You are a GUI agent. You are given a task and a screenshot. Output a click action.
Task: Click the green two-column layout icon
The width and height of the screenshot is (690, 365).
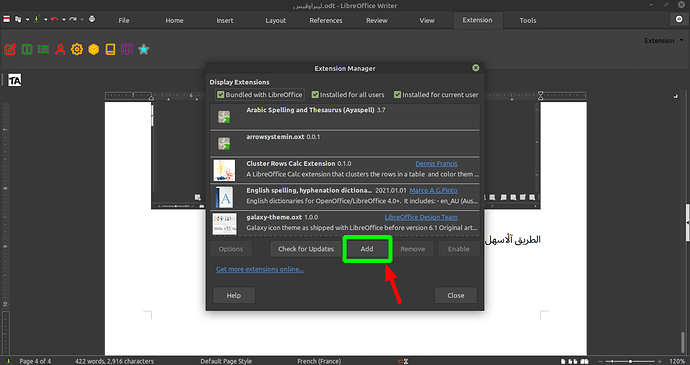(x=27, y=49)
